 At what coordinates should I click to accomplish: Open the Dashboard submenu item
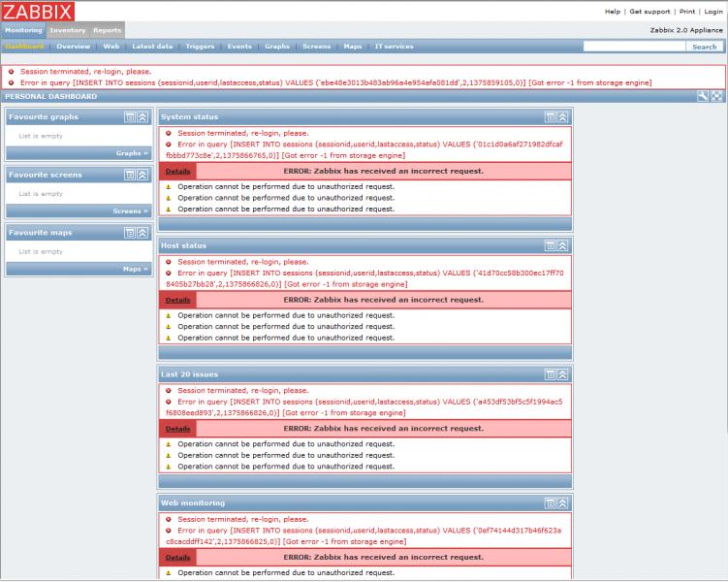pos(24,47)
